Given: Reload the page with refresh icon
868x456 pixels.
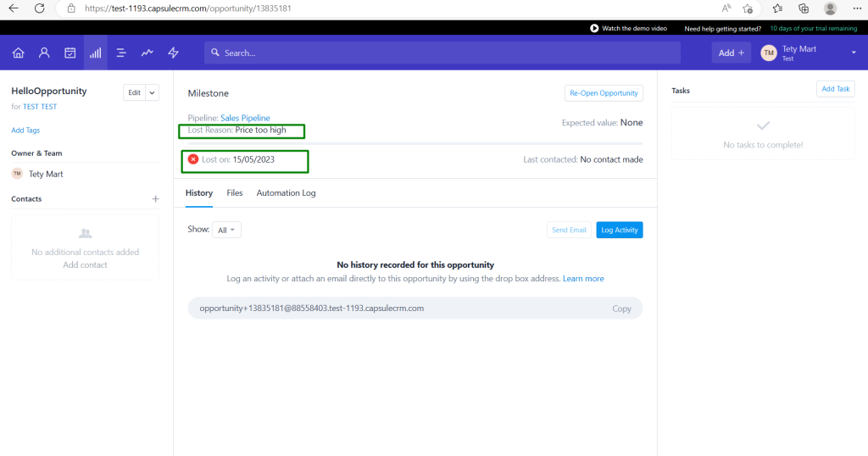Looking at the screenshot, I should pos(39,8).
